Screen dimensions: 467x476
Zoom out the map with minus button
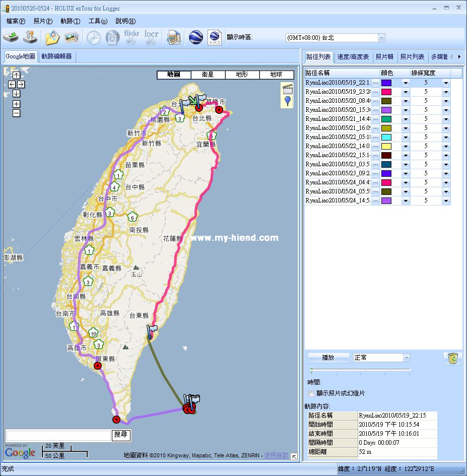pos(17,113)
